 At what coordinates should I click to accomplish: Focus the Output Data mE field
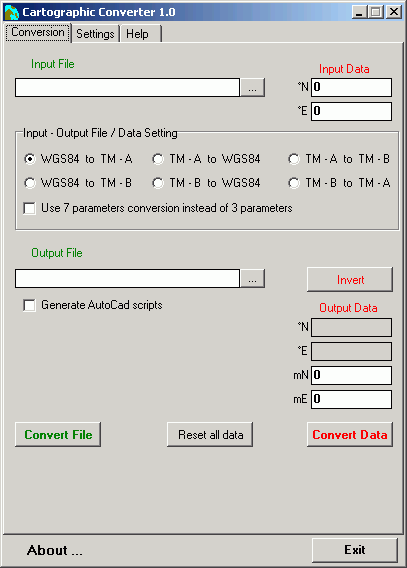351,399
